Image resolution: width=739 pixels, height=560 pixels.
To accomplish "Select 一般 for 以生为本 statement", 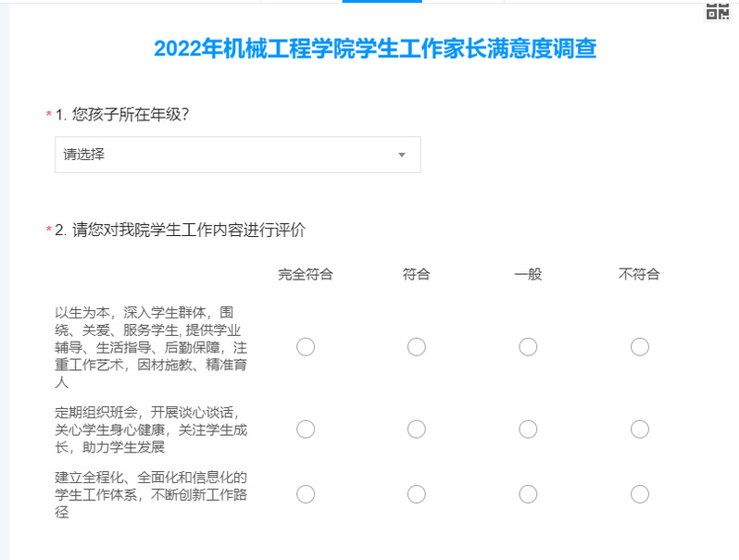I will point(528,347).
